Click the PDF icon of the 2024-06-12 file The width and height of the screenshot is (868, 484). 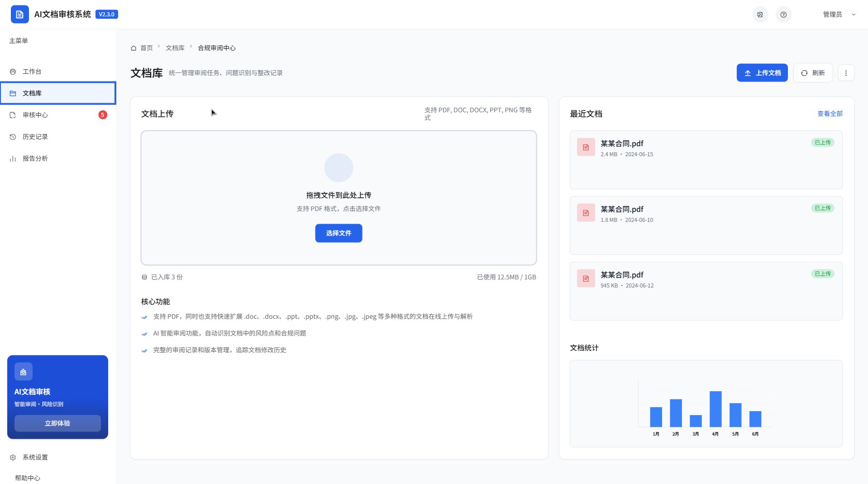pos(586,278)
